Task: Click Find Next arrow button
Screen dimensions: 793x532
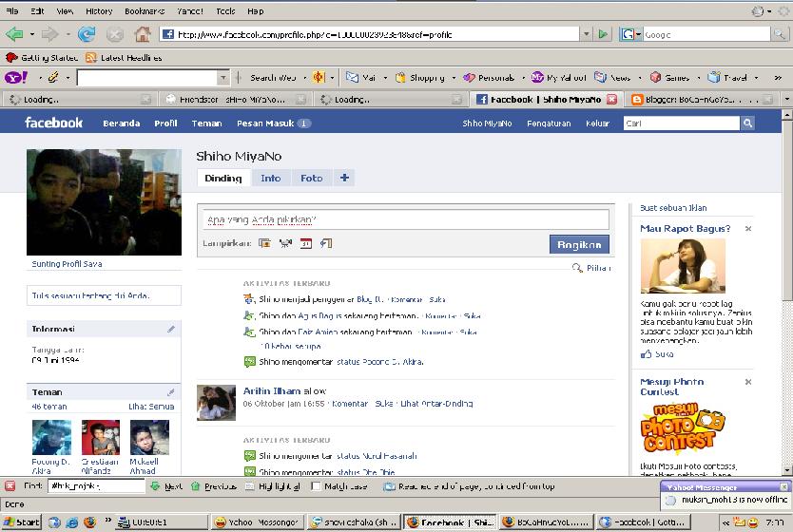Action: 166,486
